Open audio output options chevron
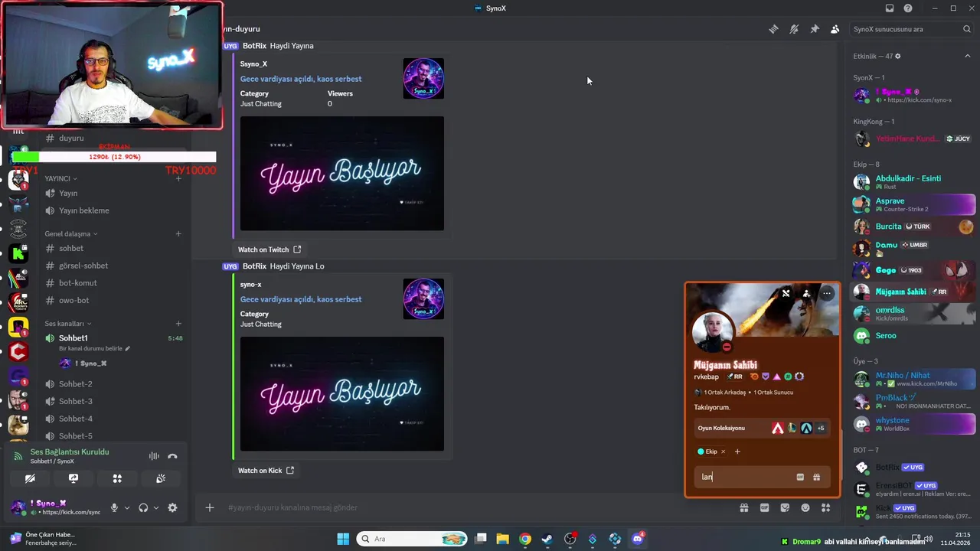This screenshot has width=980, height=551. click(156, 507)
